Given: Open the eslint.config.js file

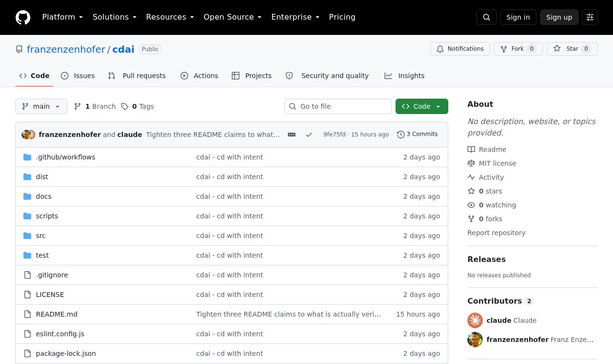Looking at the screenshot, I should click(x=60, y=334).
